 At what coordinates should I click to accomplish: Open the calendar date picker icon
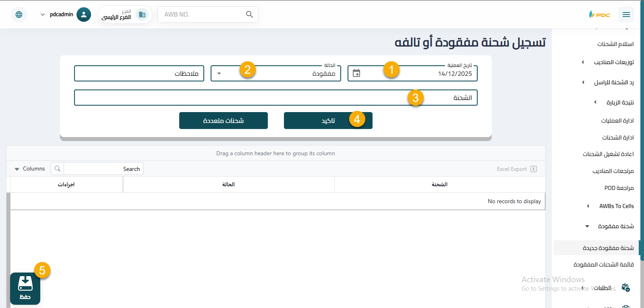(356, 73)
